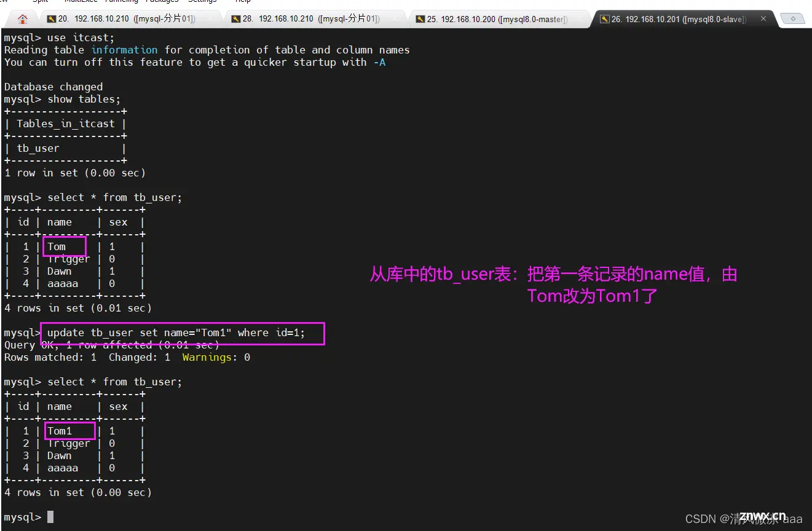The width and height of the screenshot is (812, 531).
Task: Click the blue '-A' option text
Action: (379, 62)
